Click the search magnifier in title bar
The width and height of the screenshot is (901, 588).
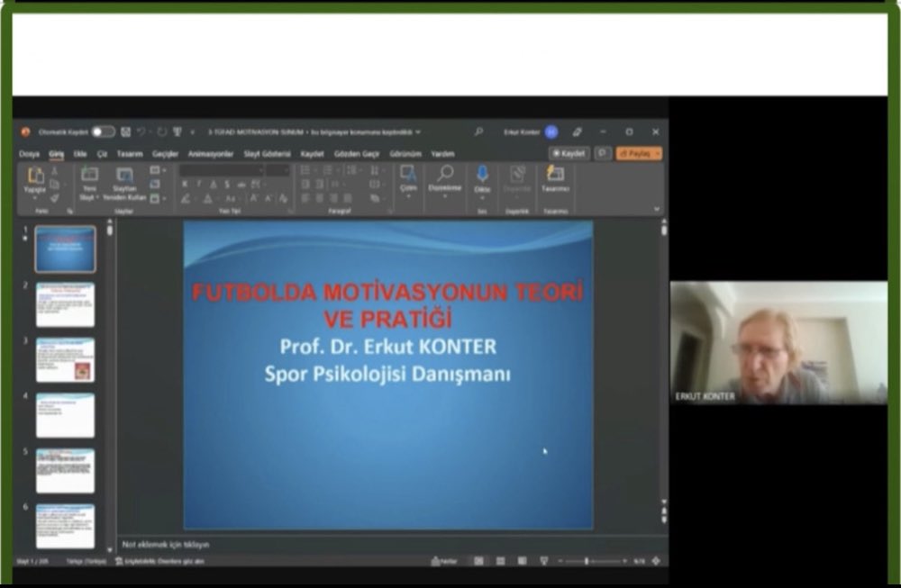pyautogui.click(x=478, y=132)
